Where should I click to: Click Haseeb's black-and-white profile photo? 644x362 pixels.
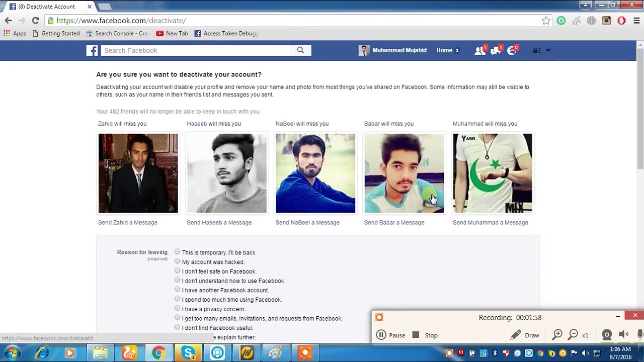226,173
